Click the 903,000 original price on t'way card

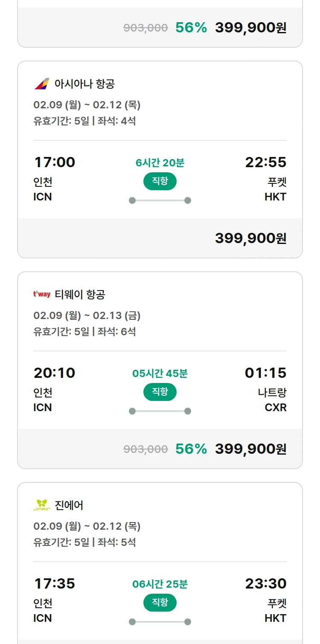pos(145,449)
